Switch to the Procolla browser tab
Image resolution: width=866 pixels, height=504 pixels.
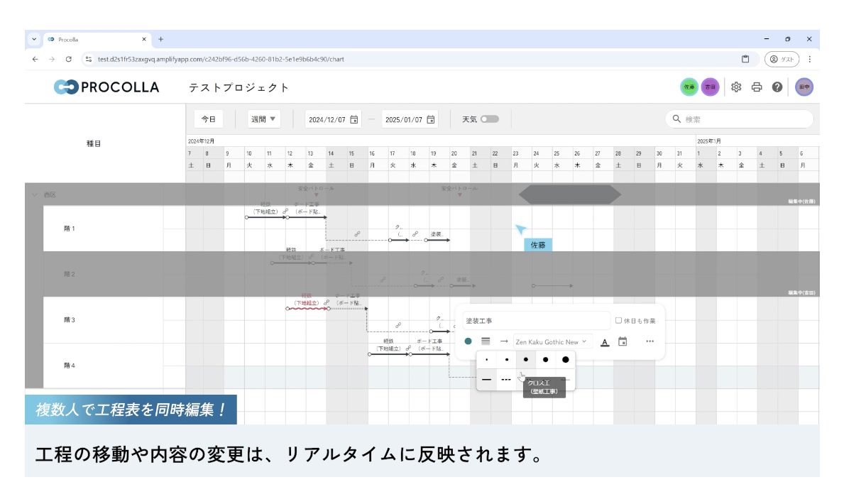pyautogui.click(x=97, y=39)
